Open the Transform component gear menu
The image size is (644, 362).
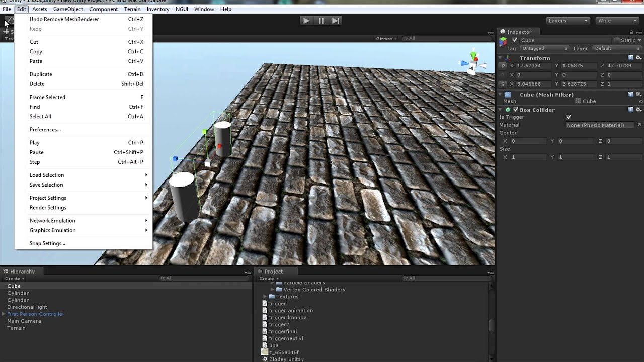tap(639, 58)
